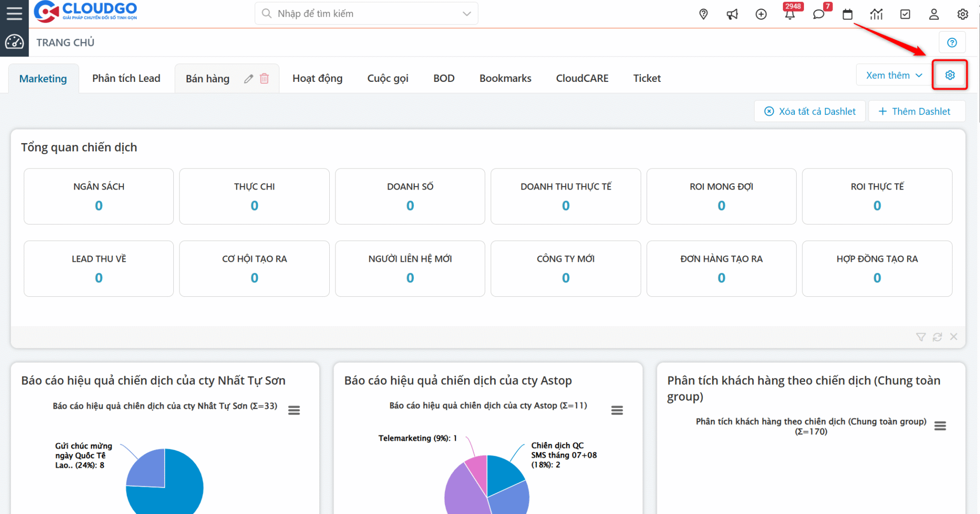Open the Hoạt động tab

pos(317,78)
